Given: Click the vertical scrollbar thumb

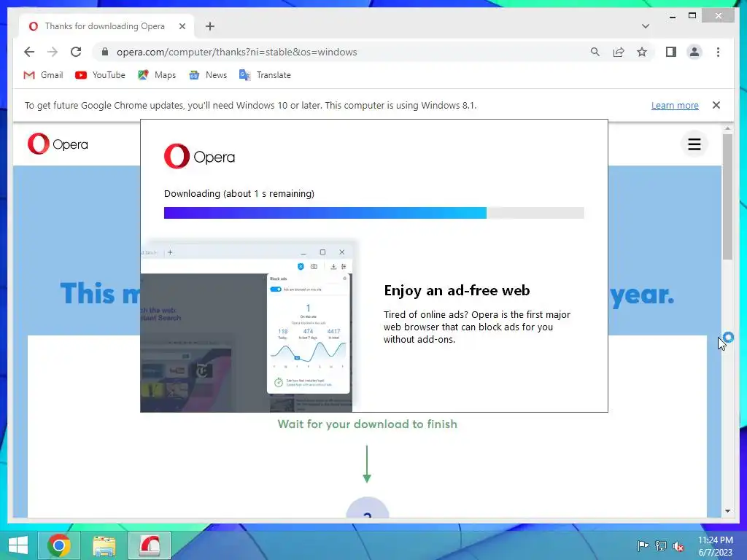Looking at the screenshot, I should [727, 197].
